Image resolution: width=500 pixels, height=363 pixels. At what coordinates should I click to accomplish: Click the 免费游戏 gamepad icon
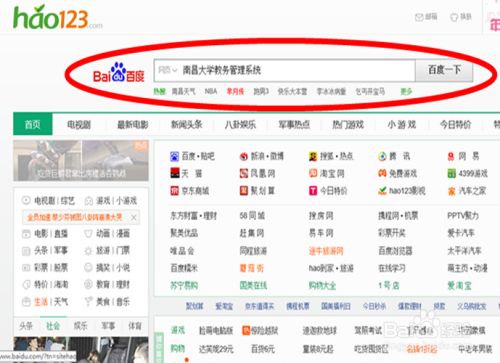coord(382,173)
